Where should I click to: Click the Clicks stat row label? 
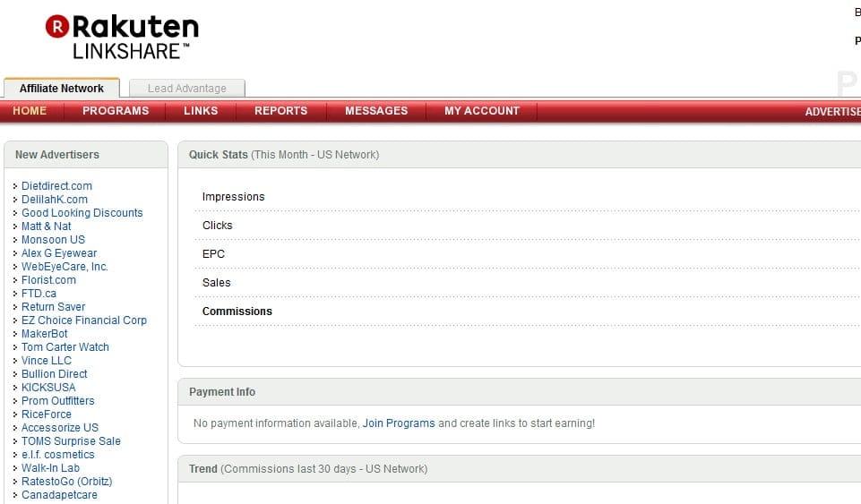pyautogui.click(x=218, y=226)
